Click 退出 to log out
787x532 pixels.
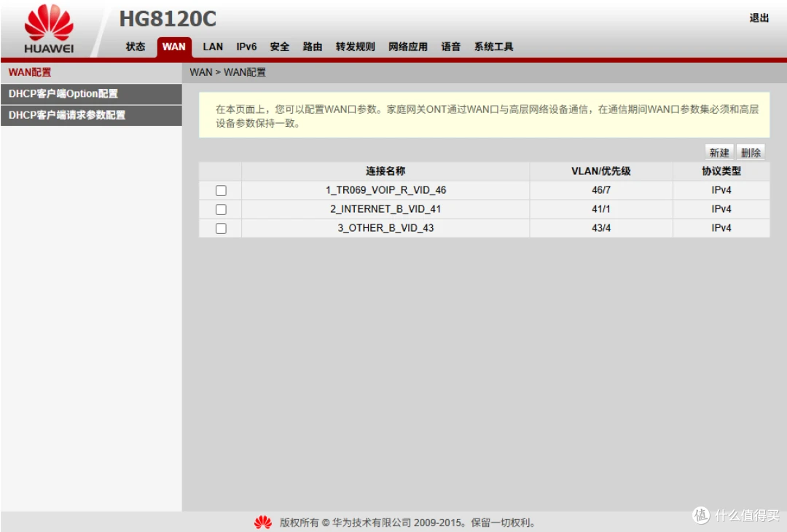coord(759,18)
